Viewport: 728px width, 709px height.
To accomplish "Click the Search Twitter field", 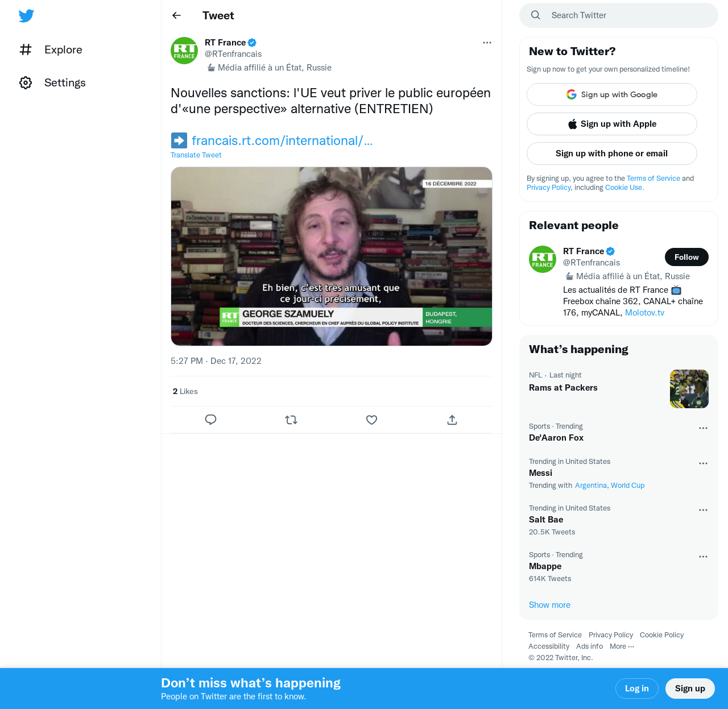I will 619,15.
